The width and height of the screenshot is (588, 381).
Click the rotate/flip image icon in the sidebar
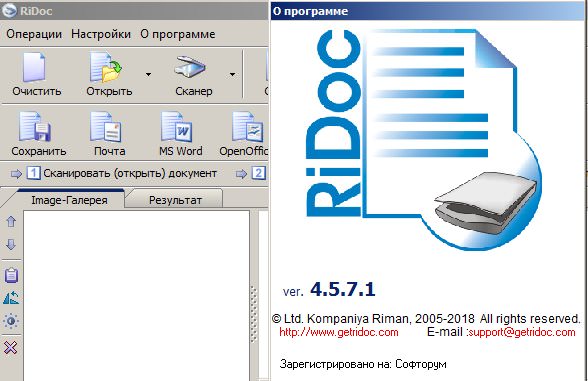pyautogui.click(x=11, y=298)
